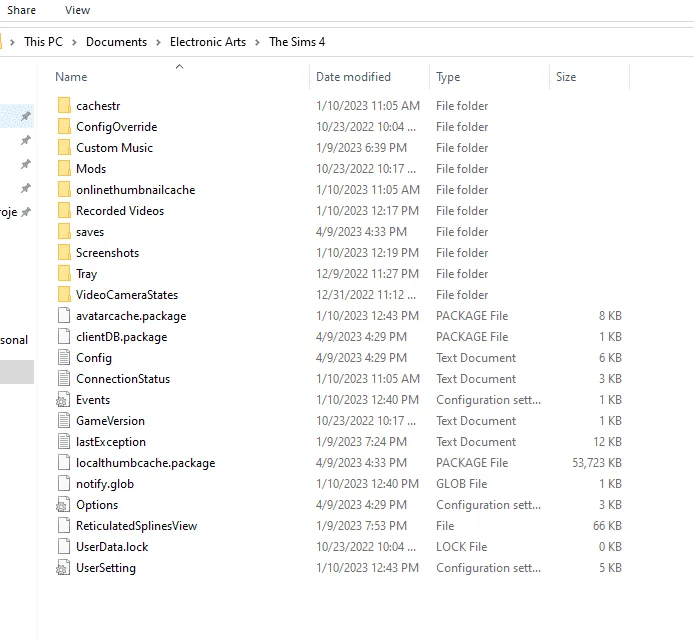Open the Share ribbon tab
Screen dimensions: 694x641
[x=21, y=10]
